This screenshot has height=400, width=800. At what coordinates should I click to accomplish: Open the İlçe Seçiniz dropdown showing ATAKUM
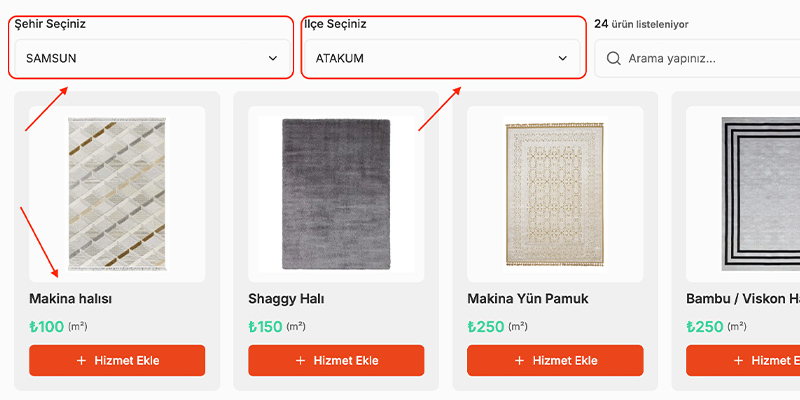tap(442, 58)
